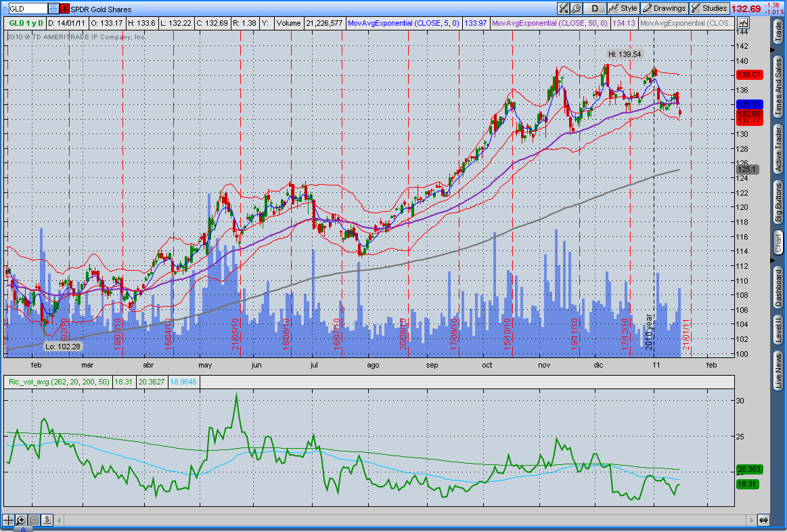
Task: Click the horizontal time scrollbar
Action: 406,520
